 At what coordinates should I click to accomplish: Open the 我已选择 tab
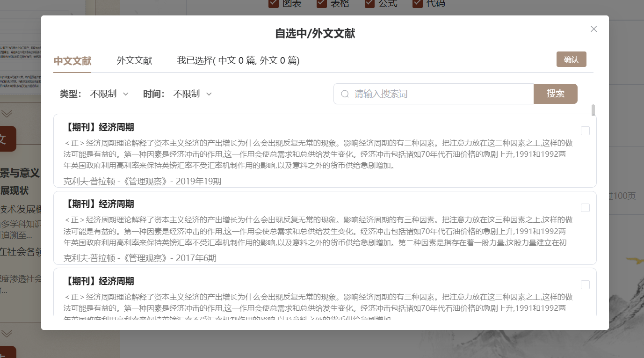pos(238,61)
